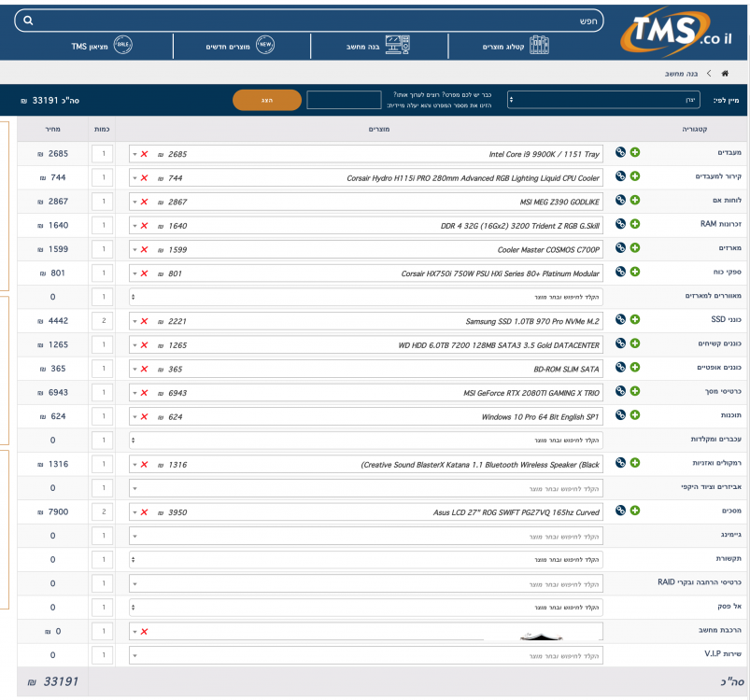Open product dropdown arrow for Creative Sound BlasterX Katana

coord(134,465)
